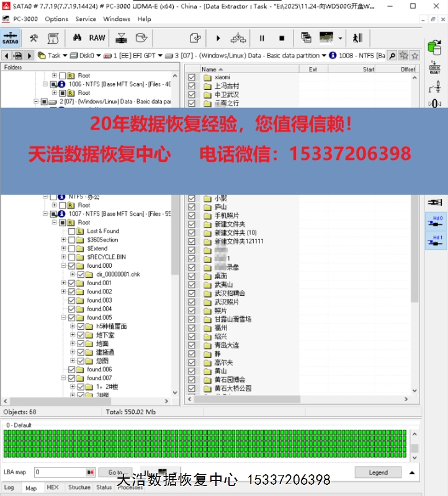Click the Legend button
Image resolution: width=448 pixels, height=496 pixels.
tap(378, 472)
